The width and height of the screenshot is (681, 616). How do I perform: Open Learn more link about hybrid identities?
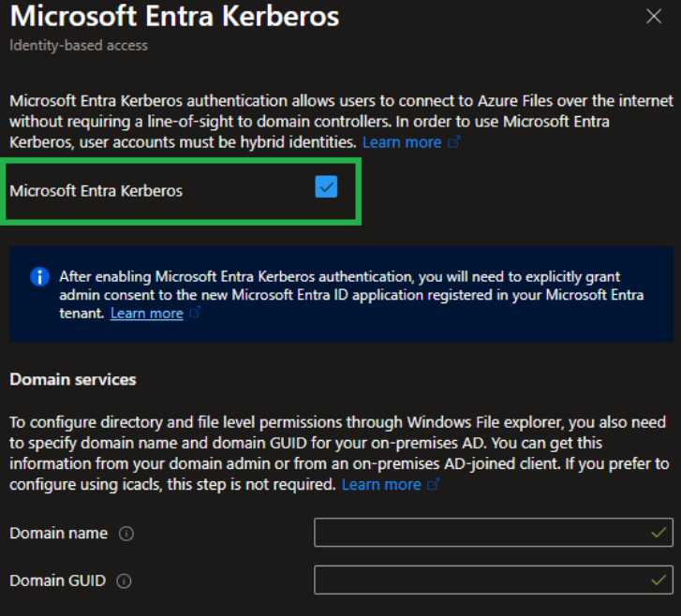[401, 142]
